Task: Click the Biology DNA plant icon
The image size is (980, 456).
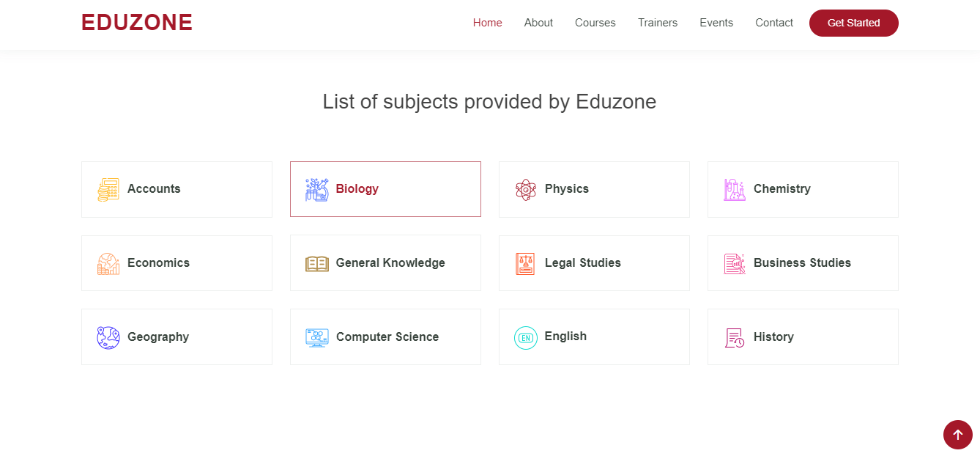Action: (317, 189)
